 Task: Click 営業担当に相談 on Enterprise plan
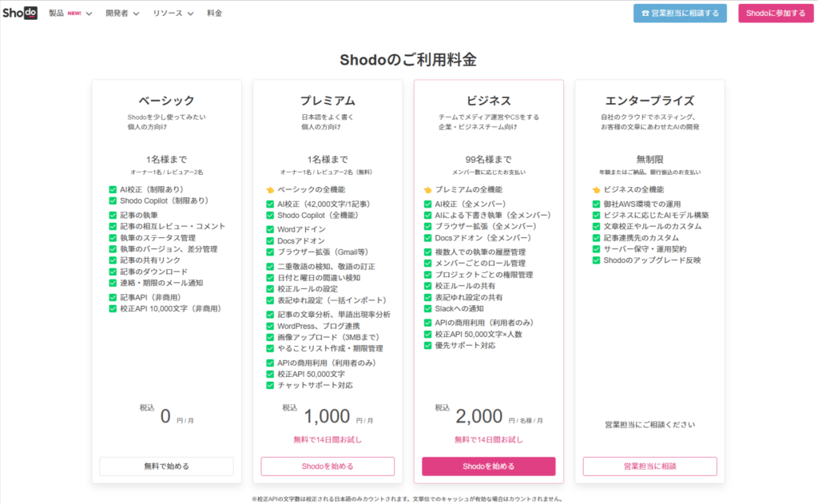[x=650, y=466]
